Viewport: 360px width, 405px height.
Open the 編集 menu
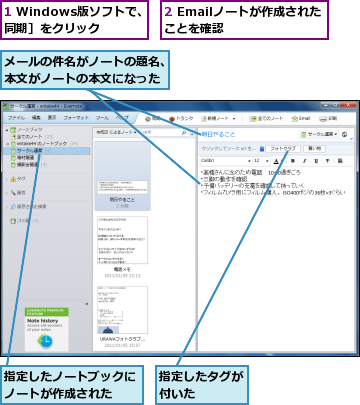point(36,118)
